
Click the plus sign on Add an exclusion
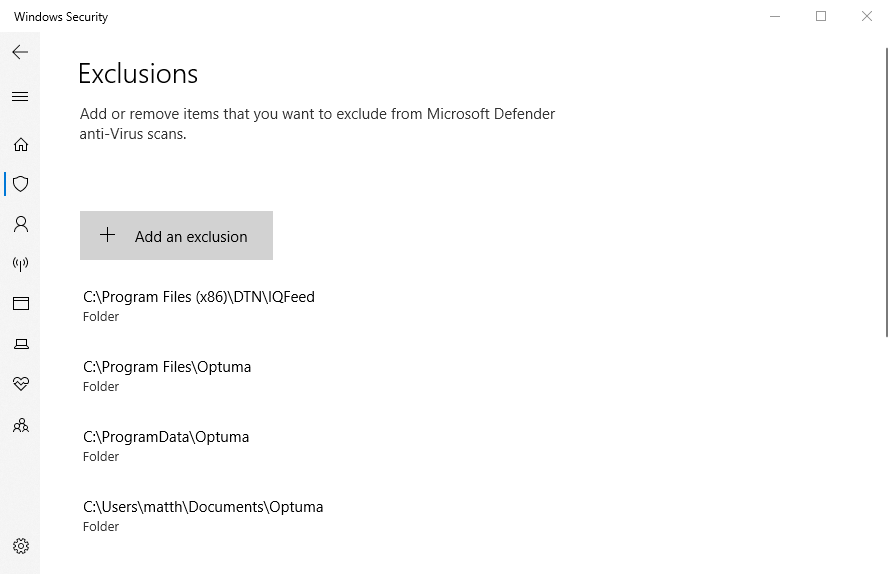coord(107,235)
